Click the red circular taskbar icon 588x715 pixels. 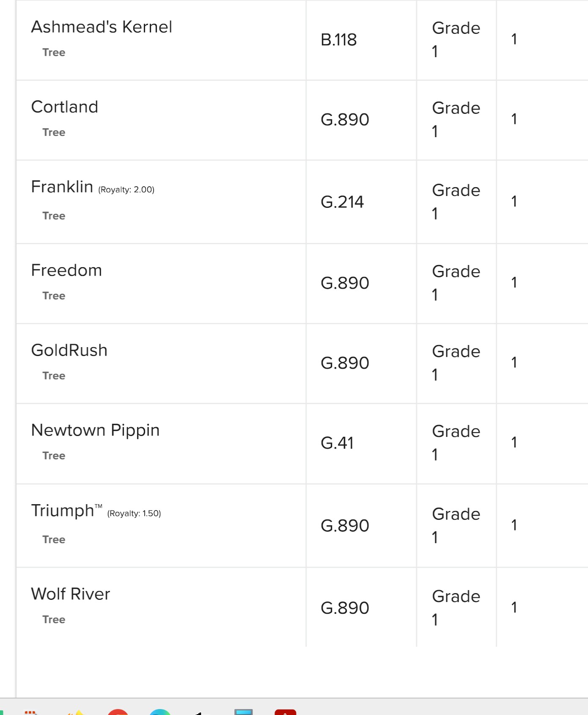click(118, 712)
